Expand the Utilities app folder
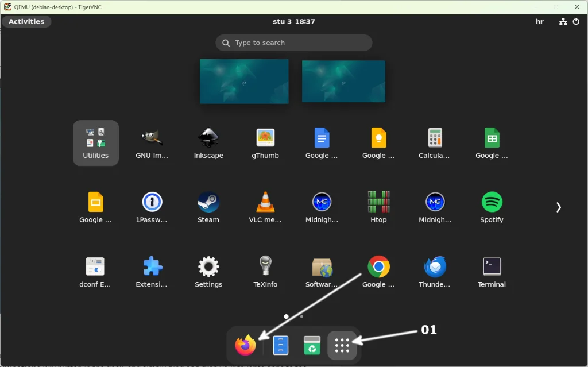Viewport: 588px width, 367px height. (95, 142)
